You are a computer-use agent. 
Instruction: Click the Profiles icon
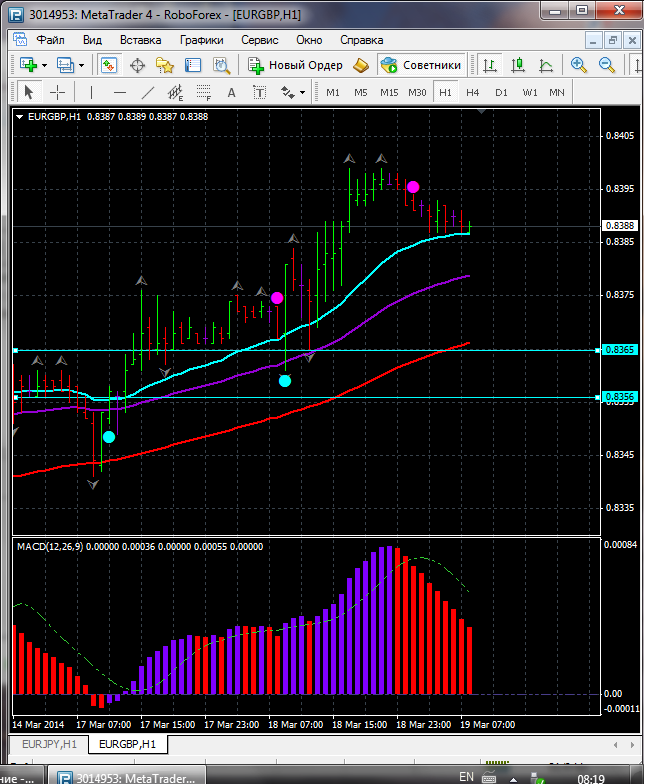tap(66, 65)
